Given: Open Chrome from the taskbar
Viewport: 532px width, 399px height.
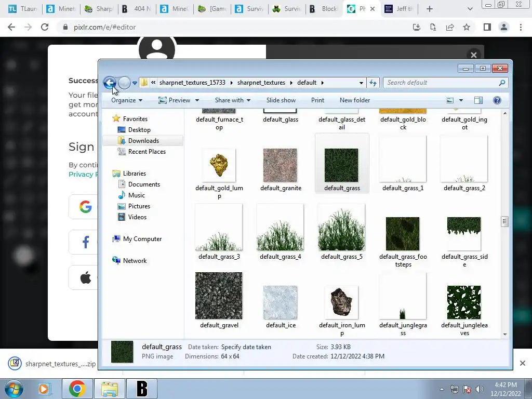Looking at the screenshot, I should coord(77,389).
